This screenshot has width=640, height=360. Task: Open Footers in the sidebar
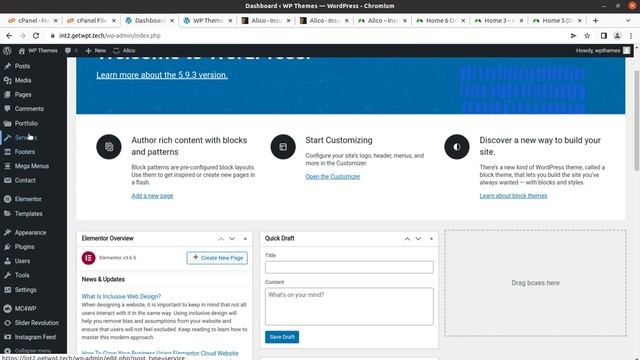(x=24, y=152)
